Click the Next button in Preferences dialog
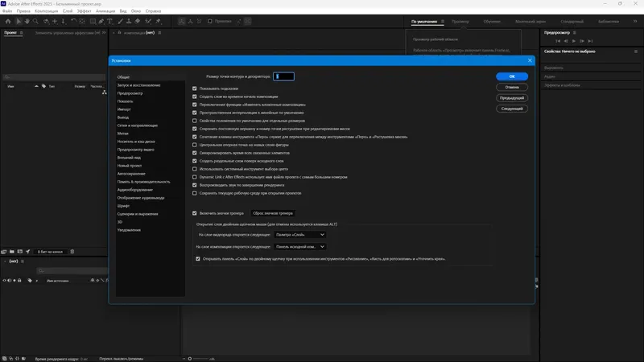 click(x=512, y=109)
